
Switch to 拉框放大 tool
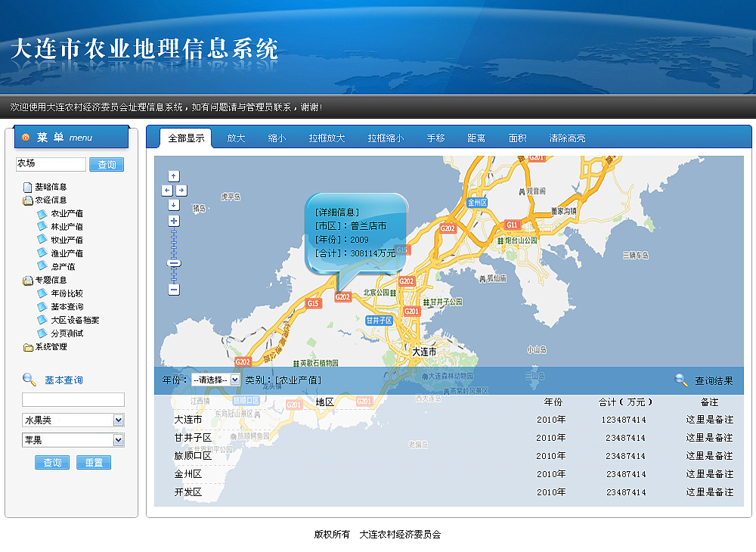tap(327, 138)
